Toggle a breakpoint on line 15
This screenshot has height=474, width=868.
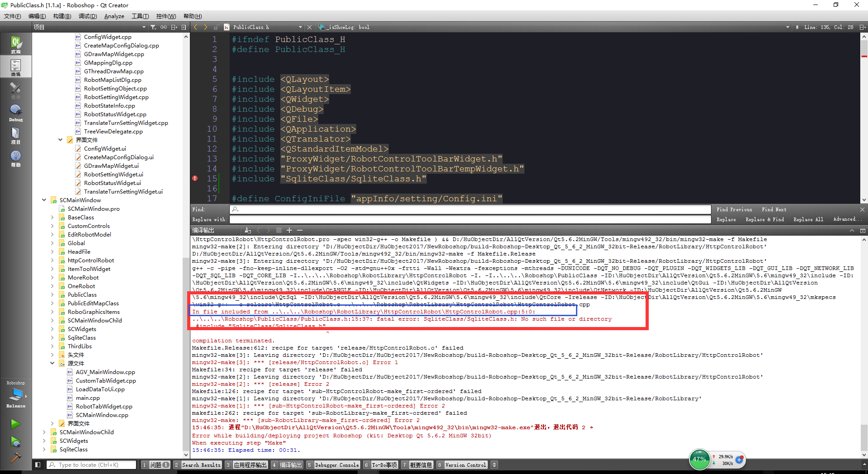point(195,179)
